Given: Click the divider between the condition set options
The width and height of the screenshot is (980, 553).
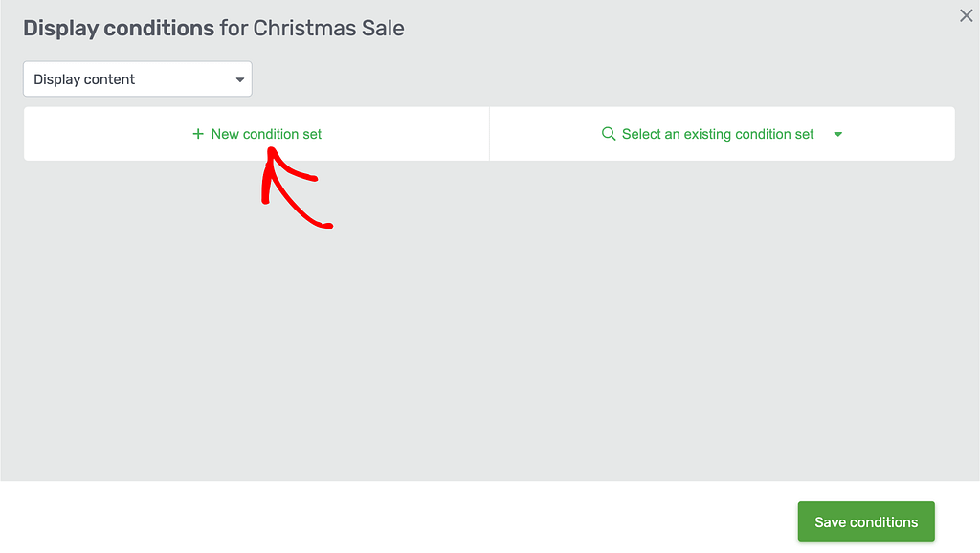Looking at the screenshot, I should pos(489,134).
